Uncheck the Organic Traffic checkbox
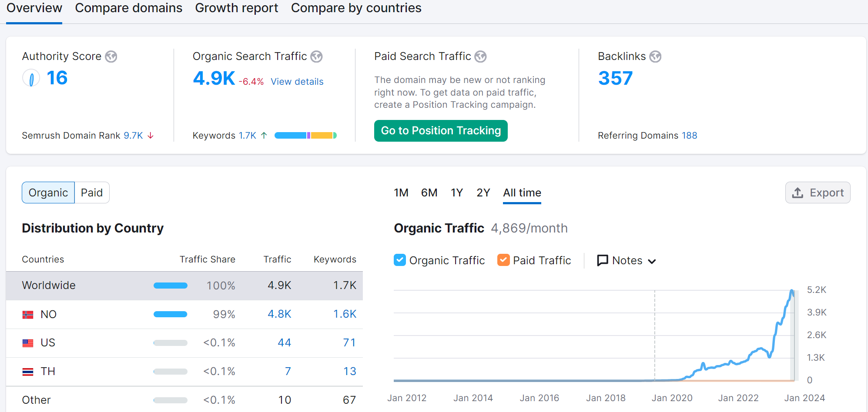This screenshot has width=868, height=412. [x=400, y=260]
